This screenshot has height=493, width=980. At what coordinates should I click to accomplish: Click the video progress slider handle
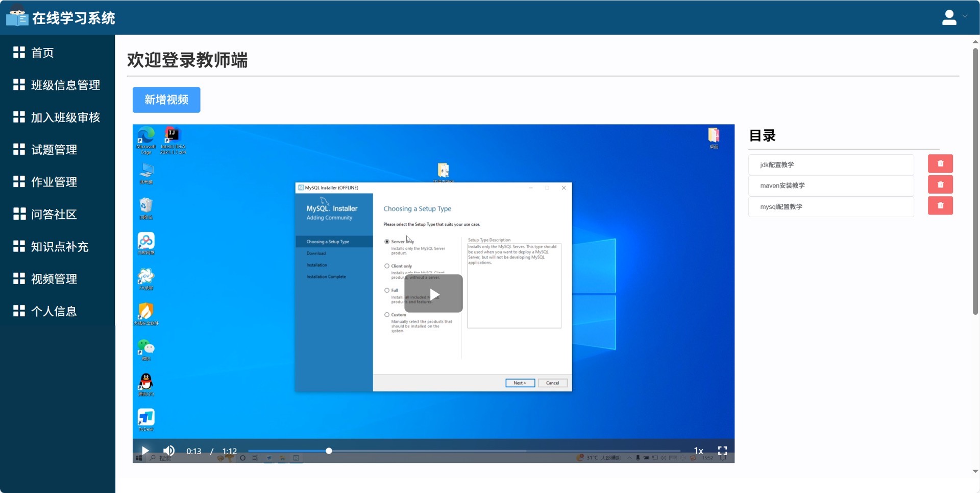point(329,451)
